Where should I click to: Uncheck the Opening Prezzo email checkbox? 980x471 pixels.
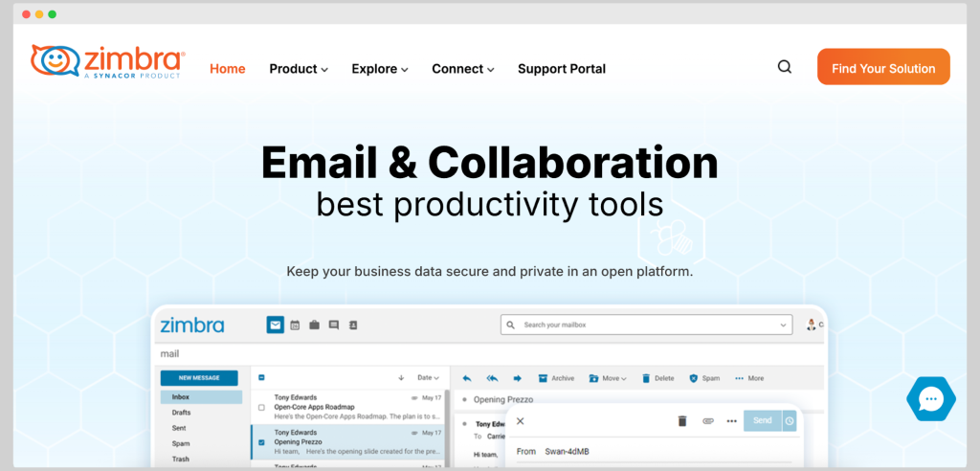261,442
